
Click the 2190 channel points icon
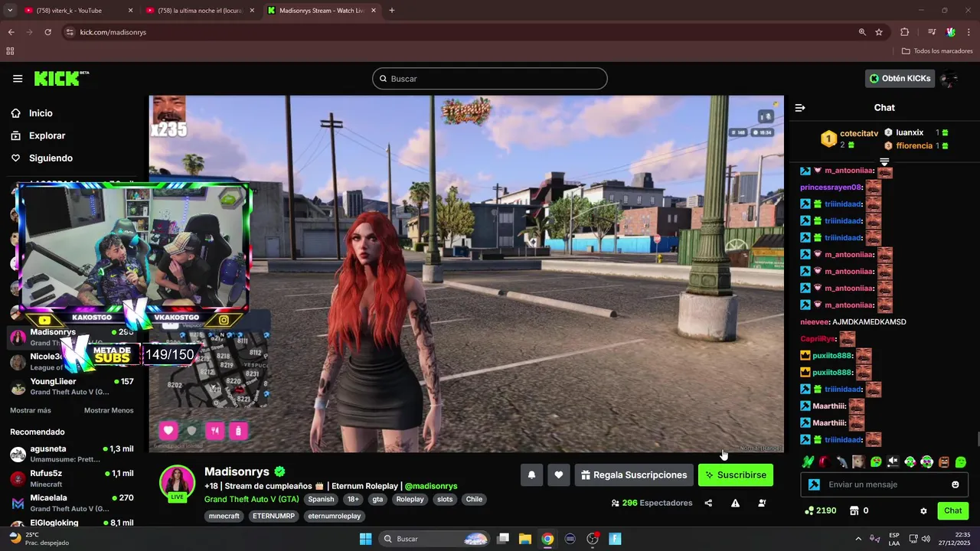pos(809,510)
